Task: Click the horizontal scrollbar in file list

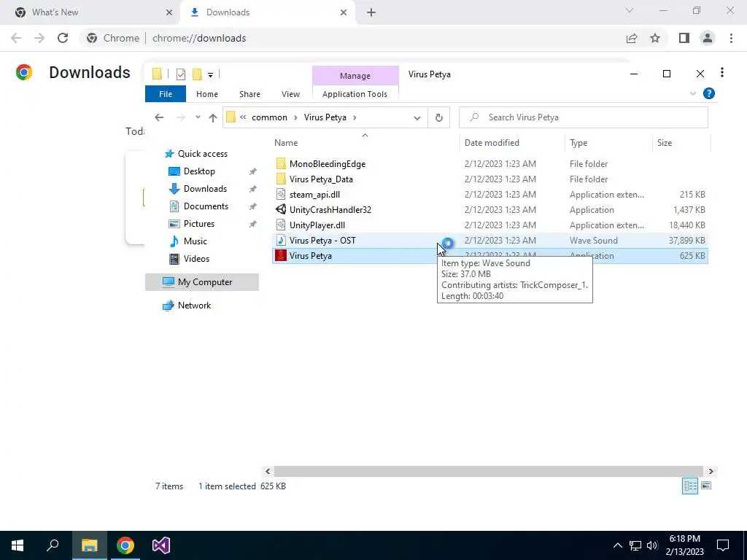Action: coord(488,472)
